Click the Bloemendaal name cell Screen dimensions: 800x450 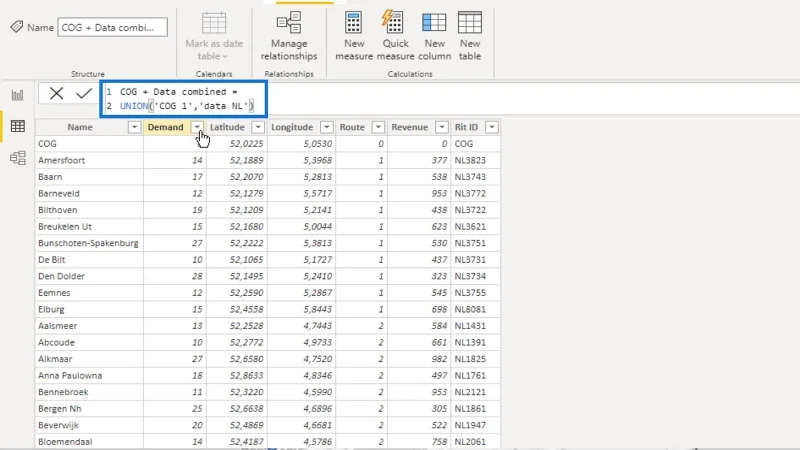(x=89, y=441)
